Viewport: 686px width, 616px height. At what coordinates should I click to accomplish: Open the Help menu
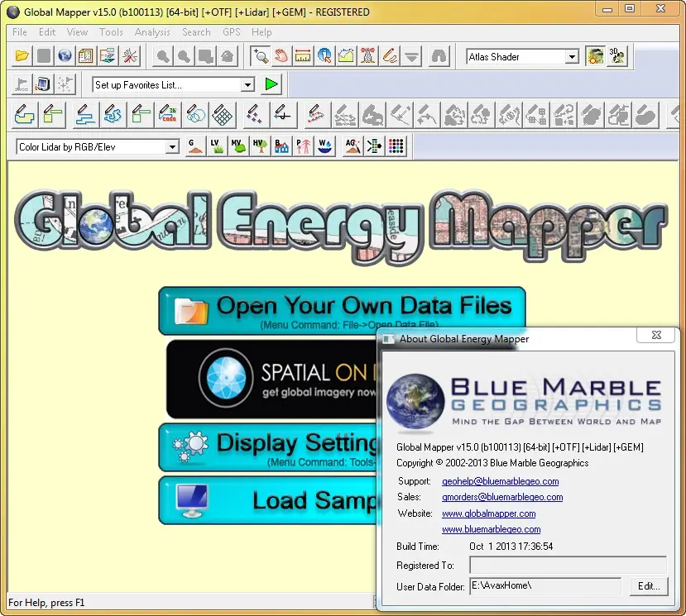(261, 32)
